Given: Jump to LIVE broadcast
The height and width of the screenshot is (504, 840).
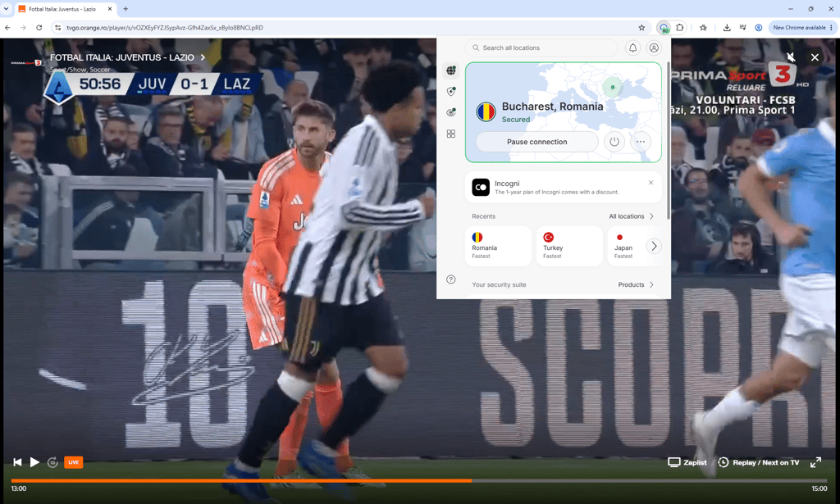Looking at the screenshot, I should (73, 462).
